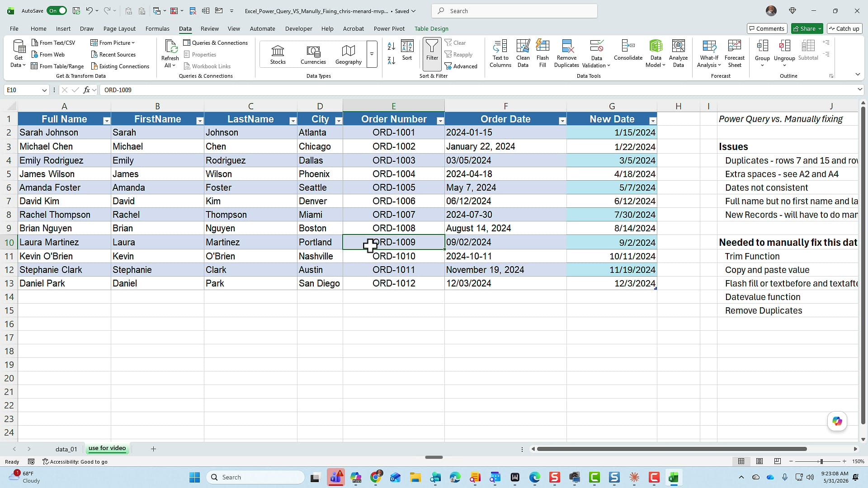The width and height of the screenshot is (868, 488).
Task: Click Accessibility: Good to go status
Action: tap(75, 461)
